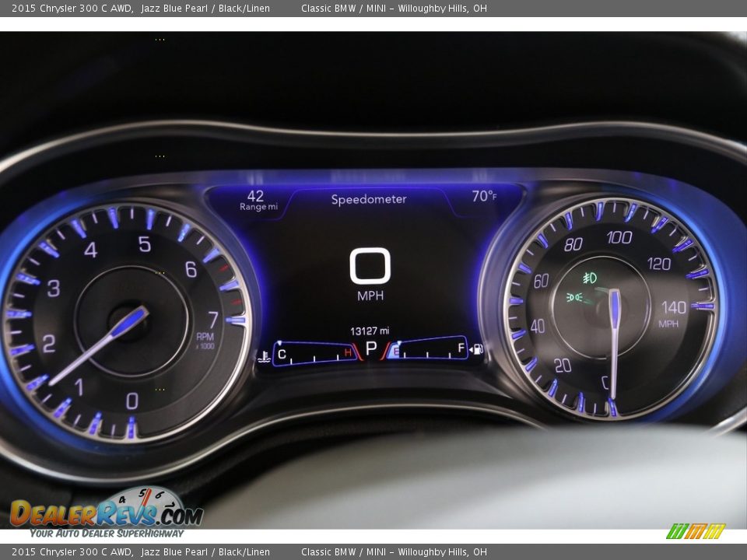Click the tachometer needle
Viewport: 747px width, 560px height.
pyautogui.click(x=99, y=345)
